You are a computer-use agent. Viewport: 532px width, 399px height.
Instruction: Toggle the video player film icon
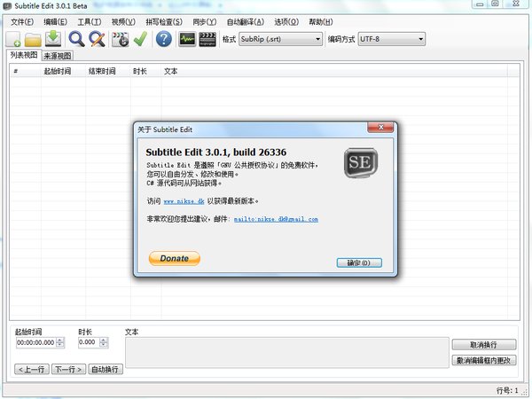[x=207, y=39]
